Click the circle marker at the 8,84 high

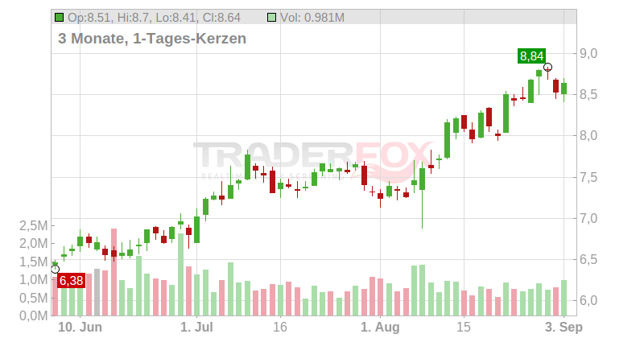coord(547,67)
